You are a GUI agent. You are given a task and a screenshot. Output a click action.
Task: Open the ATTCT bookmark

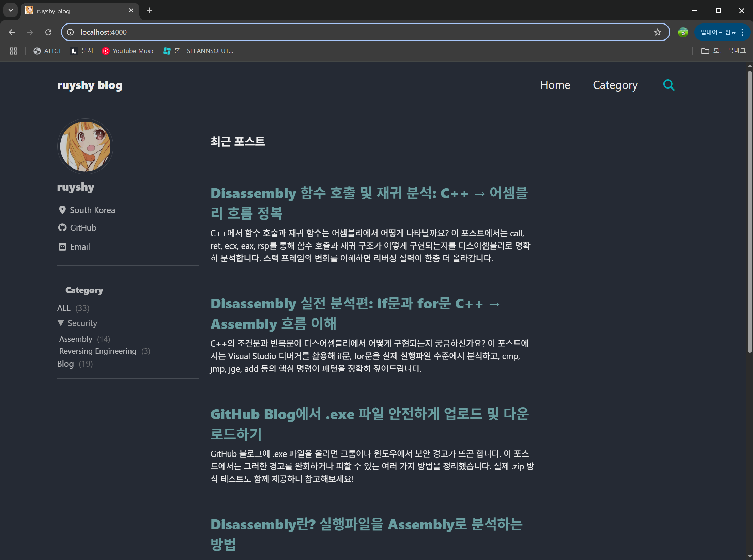click(x=47, y=51)
